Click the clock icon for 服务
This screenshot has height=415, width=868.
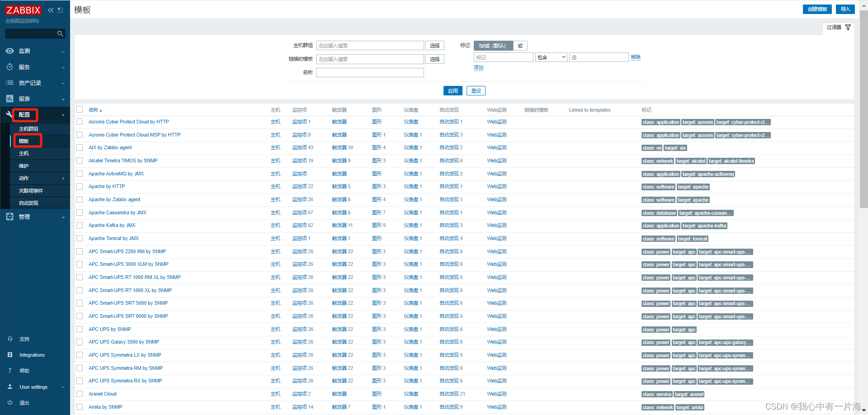[9, 67]
